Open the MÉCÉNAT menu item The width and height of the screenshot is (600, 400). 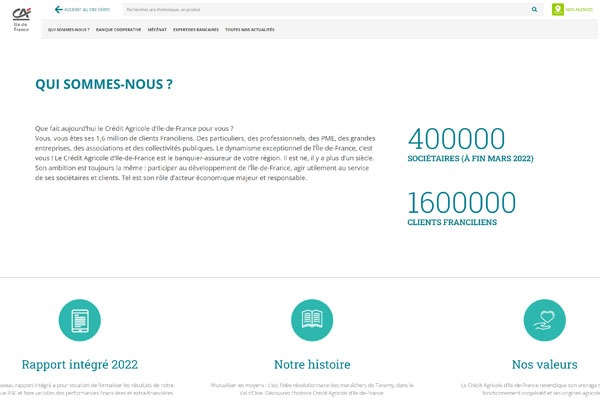pyautogui.click(x=157, y=29)
